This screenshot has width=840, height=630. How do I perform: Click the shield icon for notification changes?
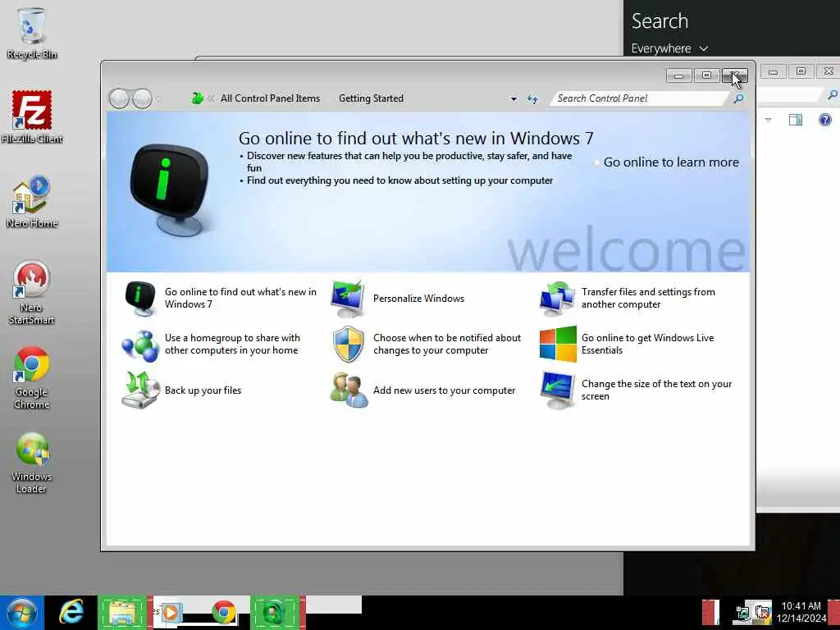pos(348,344)
